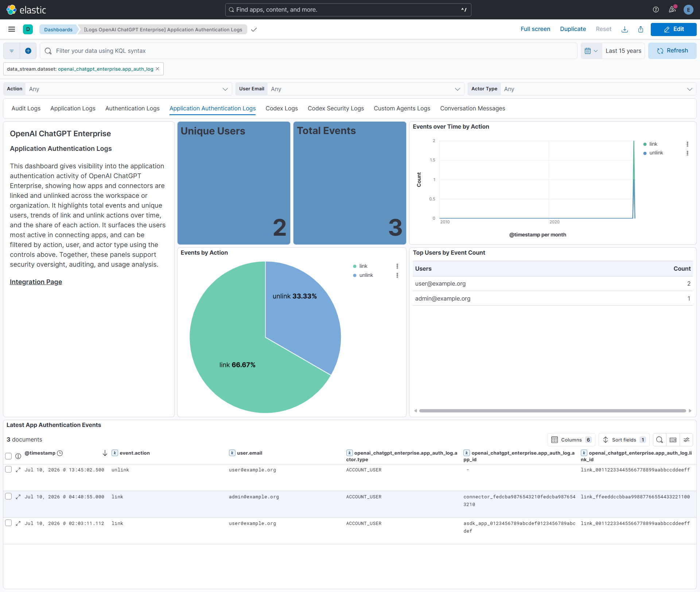Click the Count column header in Top Users
This screenshot has height=592, width=700.
[x=682, y=269]
